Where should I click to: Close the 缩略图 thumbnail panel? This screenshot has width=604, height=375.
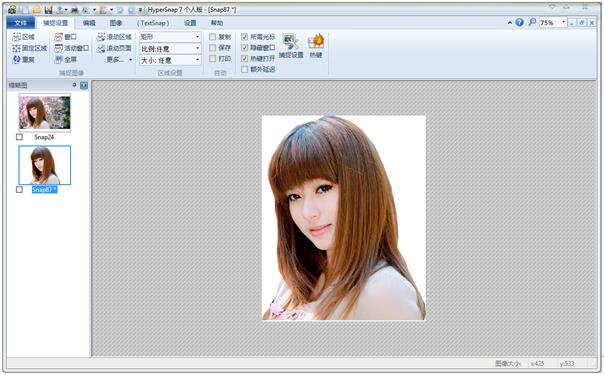click(x=84, y=85)
